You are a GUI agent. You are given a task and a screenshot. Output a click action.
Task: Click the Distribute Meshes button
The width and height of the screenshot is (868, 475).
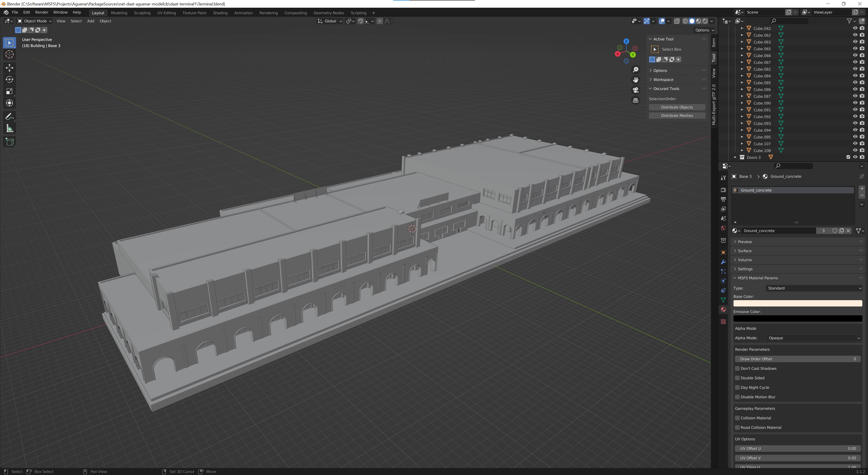[677, 116]
